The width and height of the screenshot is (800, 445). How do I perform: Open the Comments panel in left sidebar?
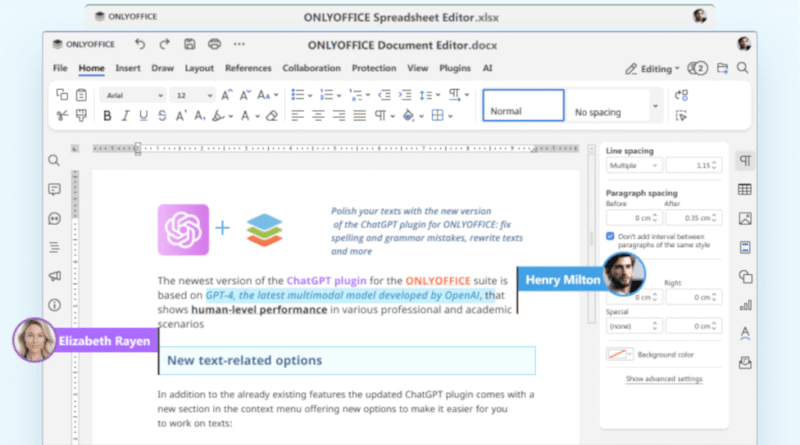[54, 189]
